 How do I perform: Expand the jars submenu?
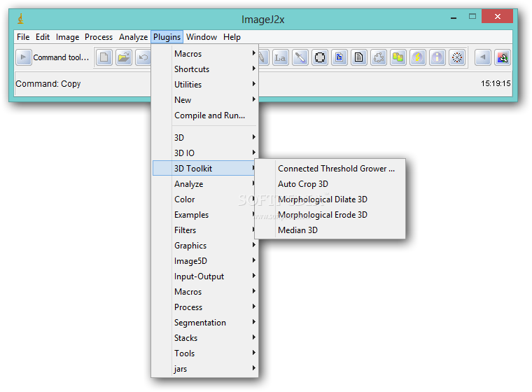click(205, 369)
